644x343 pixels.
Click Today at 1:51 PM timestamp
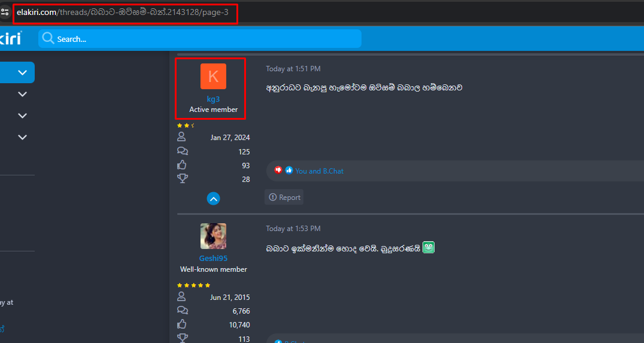tap(293, 69)
